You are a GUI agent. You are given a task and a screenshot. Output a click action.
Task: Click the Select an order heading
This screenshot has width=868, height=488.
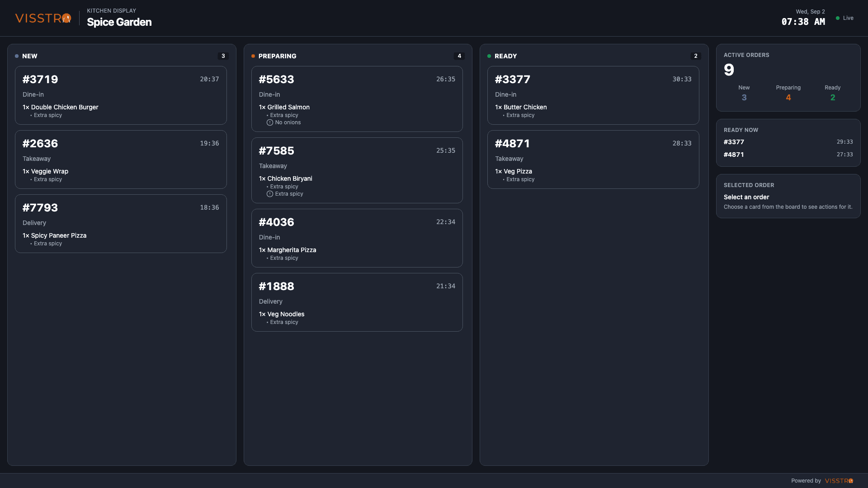point(746,197)
